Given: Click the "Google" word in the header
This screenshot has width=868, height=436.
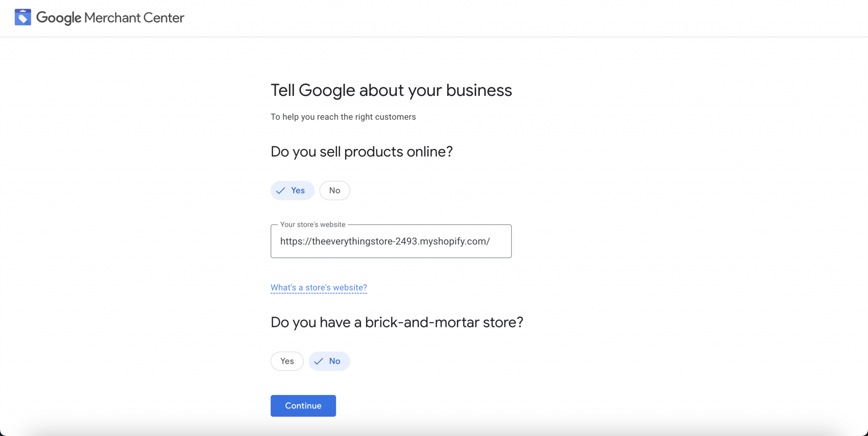Looking at the screenshot, I should tap(58, 18).
